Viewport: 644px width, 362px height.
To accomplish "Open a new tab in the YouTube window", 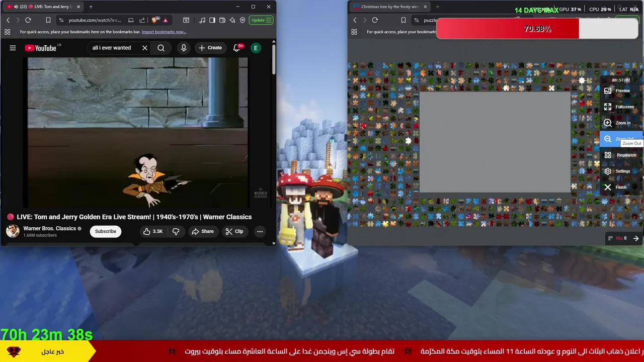I will 91,7.
